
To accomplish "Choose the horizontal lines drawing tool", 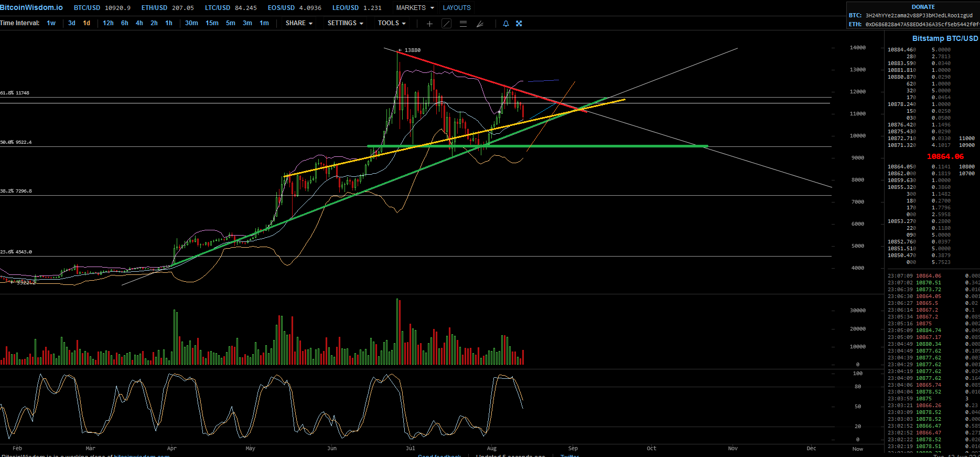I will 463,24.
